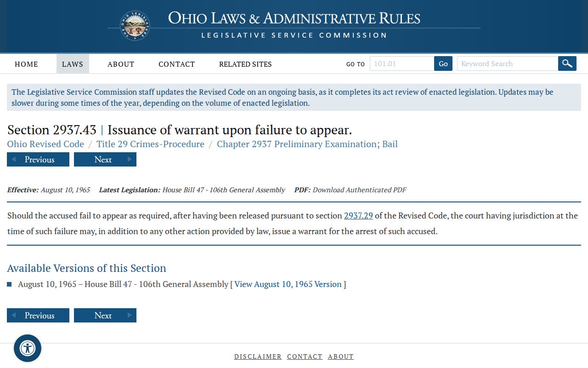The height and width of the screenshot is (368, 588).
Task: Open the accessibility options icon
Action: (x=28, y=348)
